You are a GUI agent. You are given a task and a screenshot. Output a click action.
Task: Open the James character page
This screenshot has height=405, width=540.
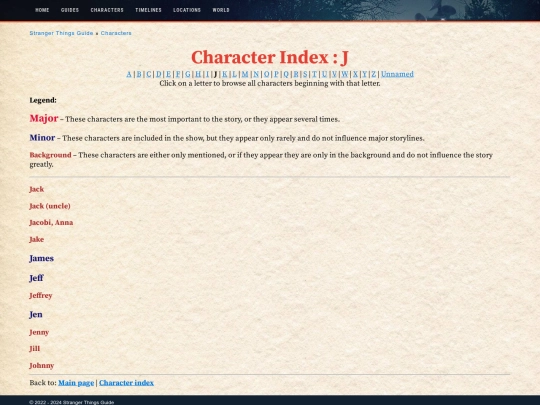coord(41,258)
